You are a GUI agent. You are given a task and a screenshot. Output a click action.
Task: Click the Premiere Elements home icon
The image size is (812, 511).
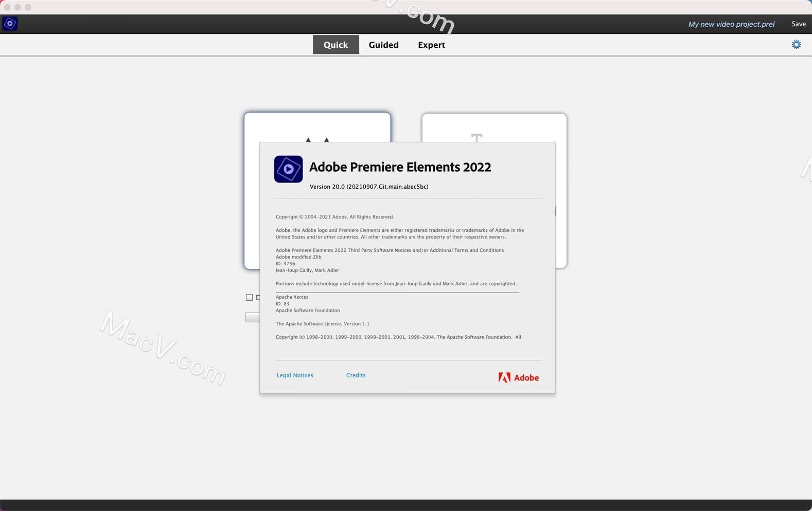[x=10, y=24]
